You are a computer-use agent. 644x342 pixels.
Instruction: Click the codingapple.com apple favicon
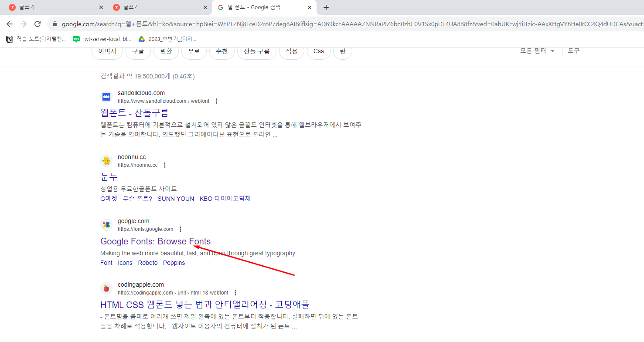pos(106,288)
